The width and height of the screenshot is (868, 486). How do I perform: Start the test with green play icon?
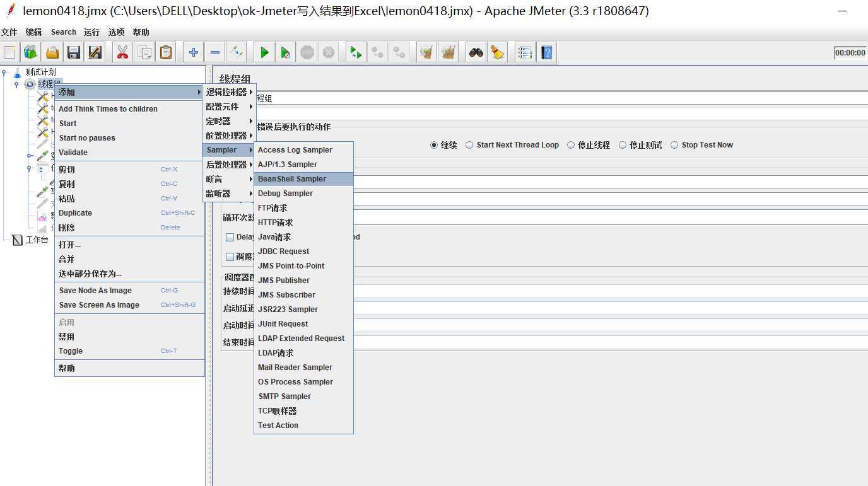click(x=264, y=52)
